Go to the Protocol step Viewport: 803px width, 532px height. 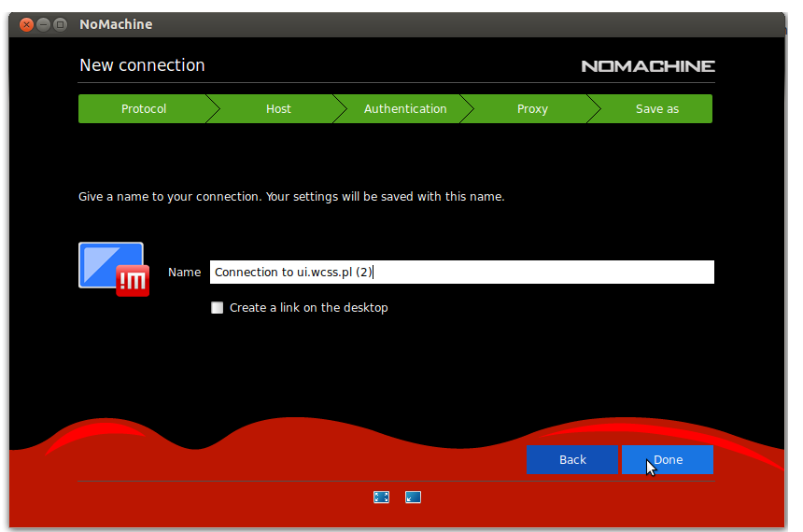click(x=144, y=109)
